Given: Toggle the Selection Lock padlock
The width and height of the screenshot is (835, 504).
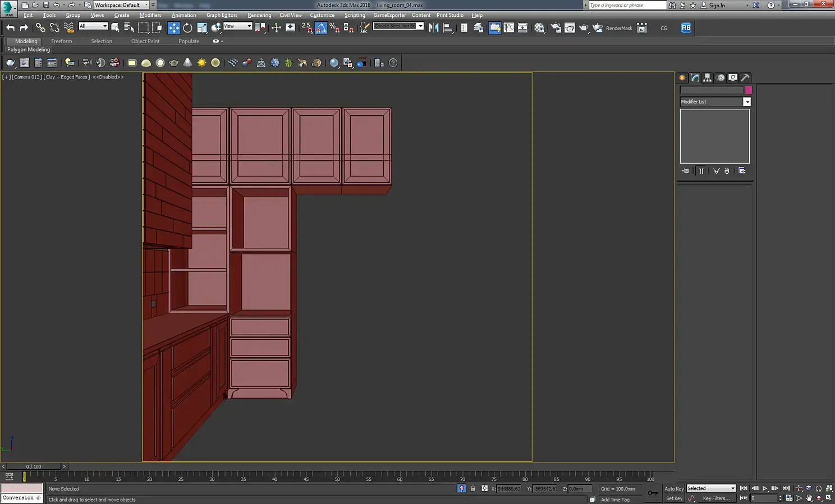Looking at the screenshot, I should coord(473,489).
